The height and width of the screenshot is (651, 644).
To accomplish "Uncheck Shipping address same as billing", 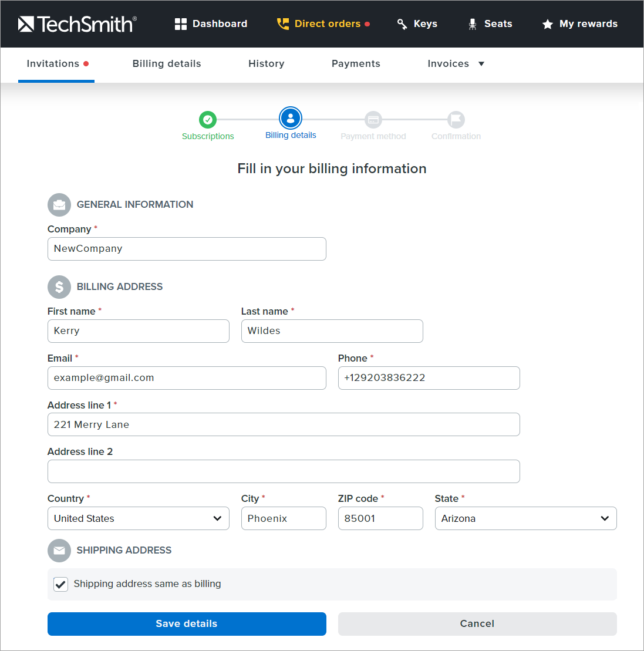I will pos(61,584).
